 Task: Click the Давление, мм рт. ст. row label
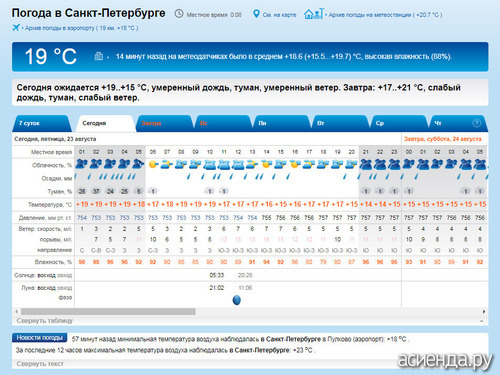click(x=45, y=218)
